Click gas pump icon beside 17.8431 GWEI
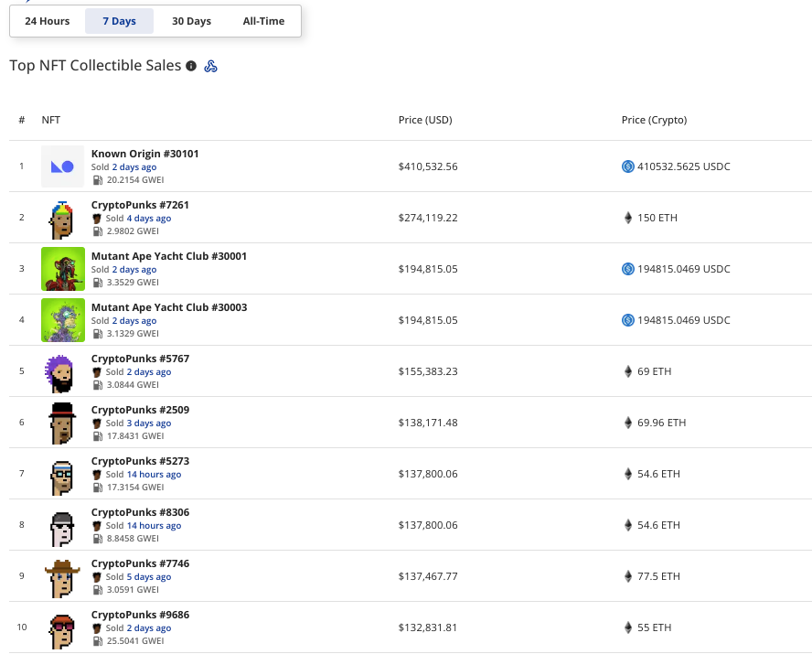Image resolution: width=812 pixels, height=654 pixels. click(x=97, y=436)
